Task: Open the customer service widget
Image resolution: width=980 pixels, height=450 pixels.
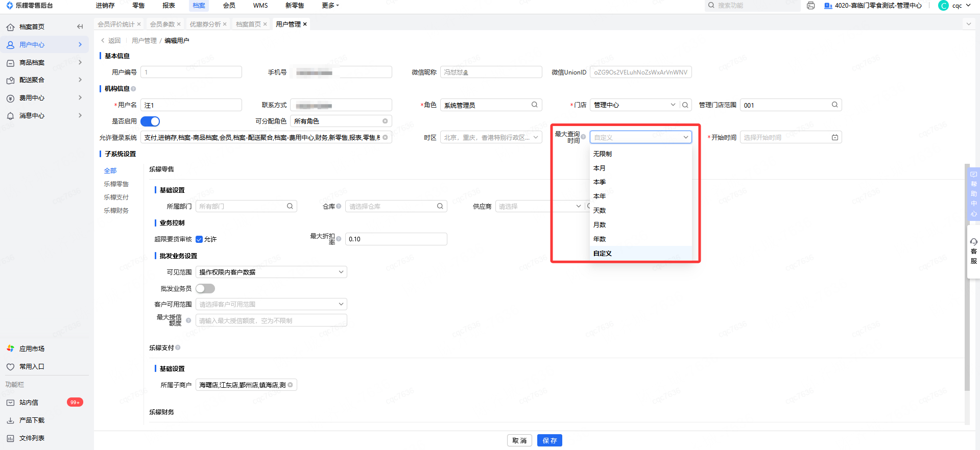Action: click(x=973, y=251)
